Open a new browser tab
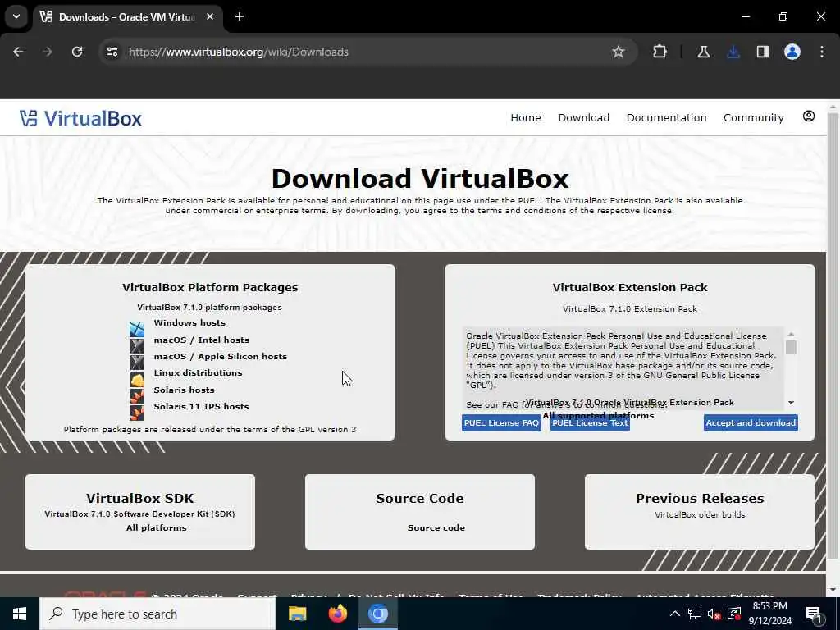The width and height of the screenshot is (840, 630). (x=240, y=16)
